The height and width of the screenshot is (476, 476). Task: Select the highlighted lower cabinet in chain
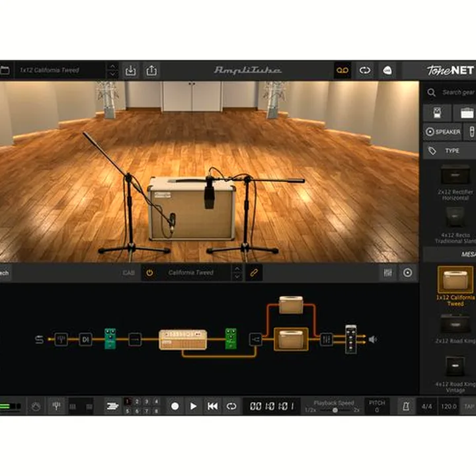click(291, 339)
